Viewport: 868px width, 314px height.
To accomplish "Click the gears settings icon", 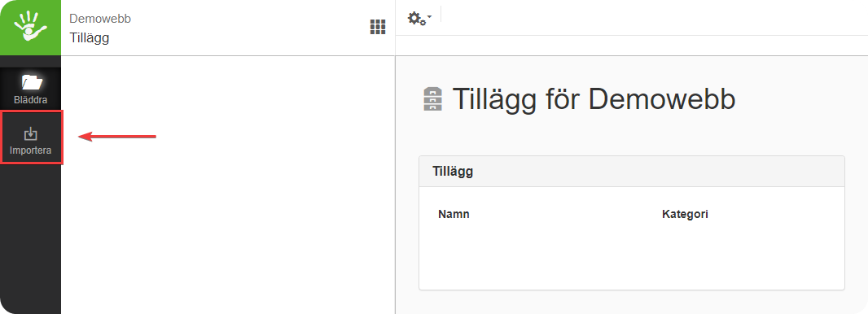I will tap(416, 18).
